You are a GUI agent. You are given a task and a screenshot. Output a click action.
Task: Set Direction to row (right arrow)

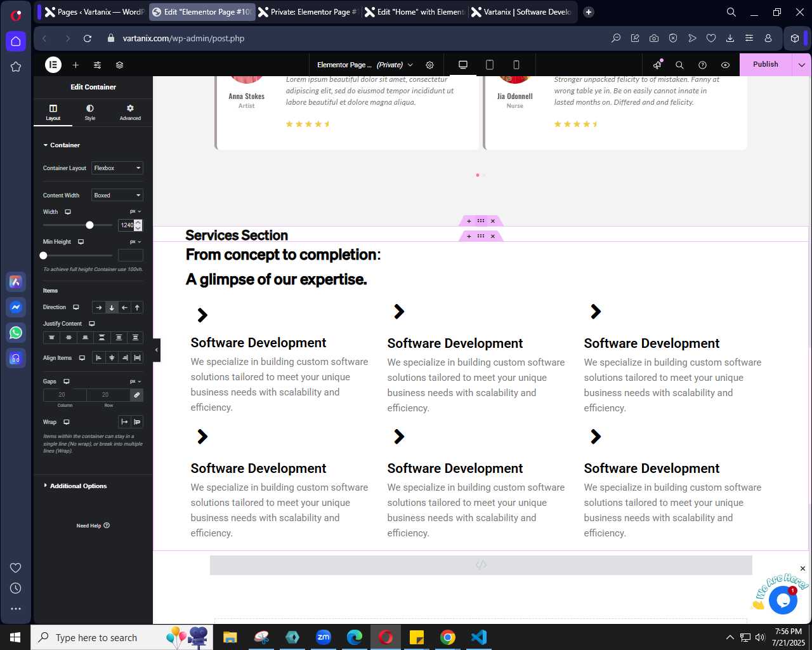tap(98, 308)
